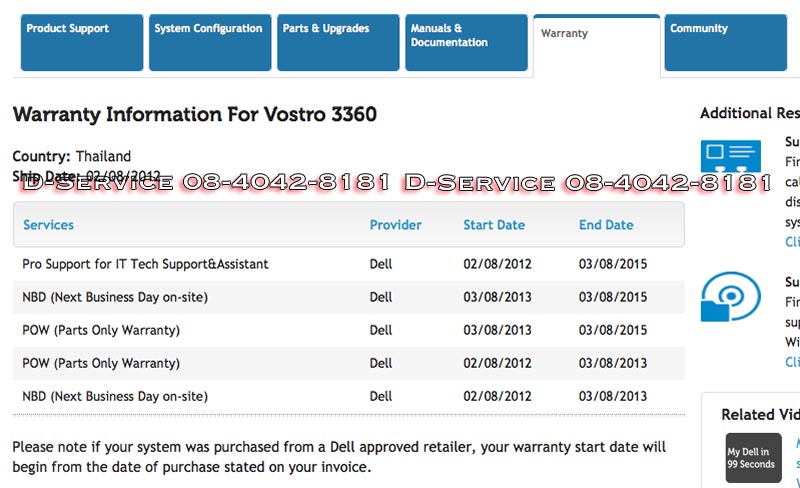Sort by the Start Date column header

[494, 225]
